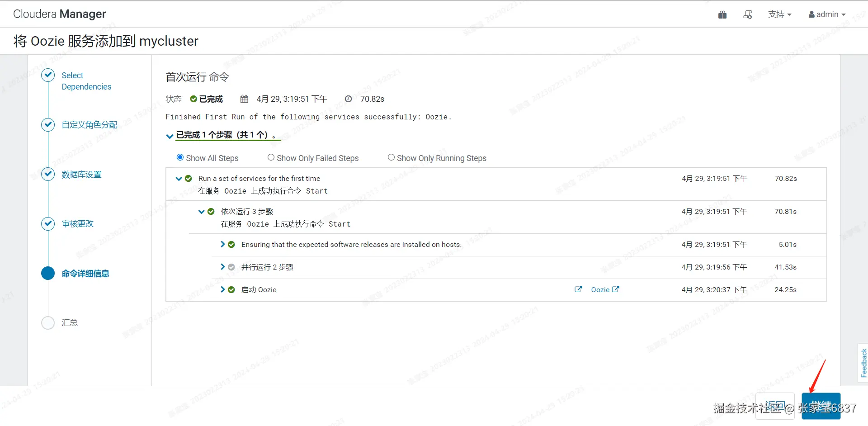Select Show All Steps radio button
This screenshot has width=868, height=426.
click(180, 157)
